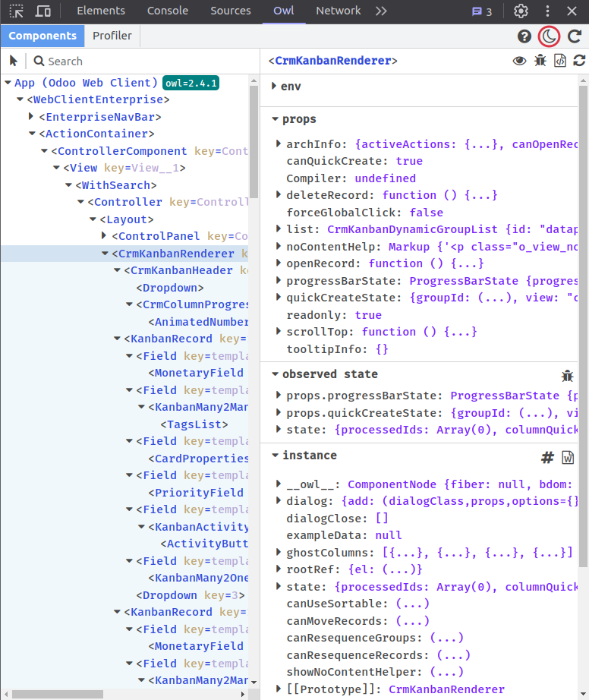589x700 pixels.
Task: Switch to the Profiler tab
Action: (112, 36)
